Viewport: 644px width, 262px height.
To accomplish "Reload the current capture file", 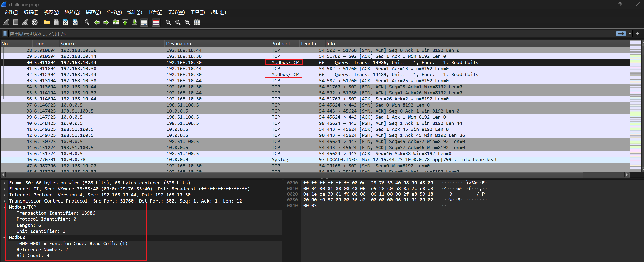I will click(x=75, y=23).
